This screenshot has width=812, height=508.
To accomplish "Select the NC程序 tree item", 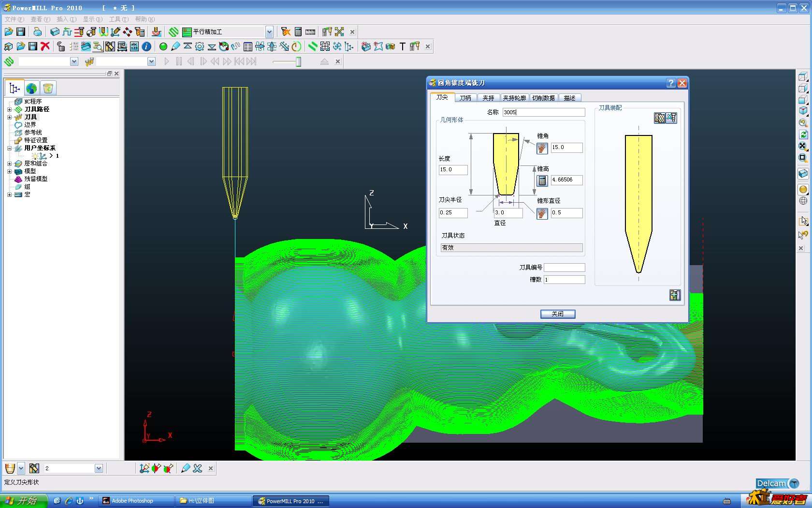I will tap(33, 102).
